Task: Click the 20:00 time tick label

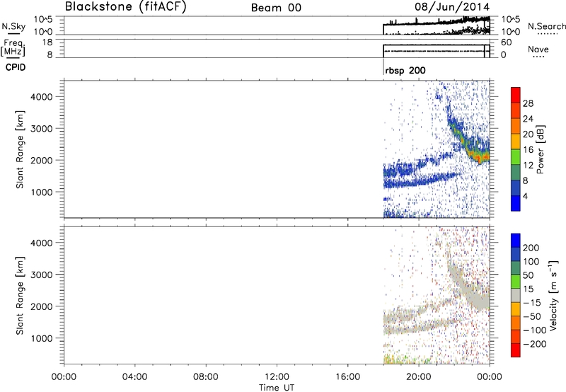Action: pyautogui.click(x=419, y=377)
